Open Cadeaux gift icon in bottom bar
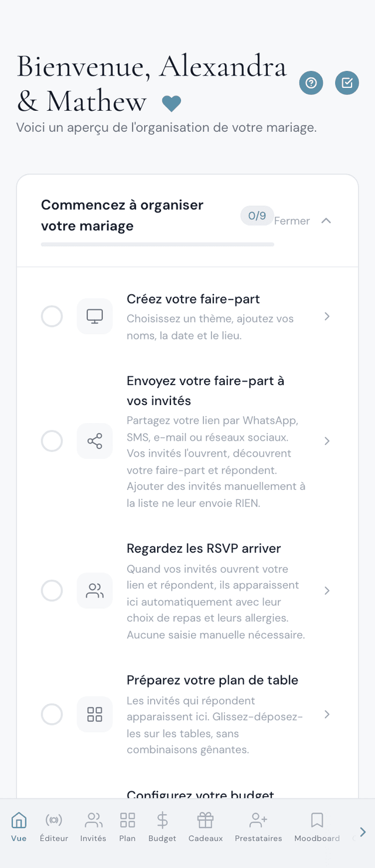 (206, 827)
